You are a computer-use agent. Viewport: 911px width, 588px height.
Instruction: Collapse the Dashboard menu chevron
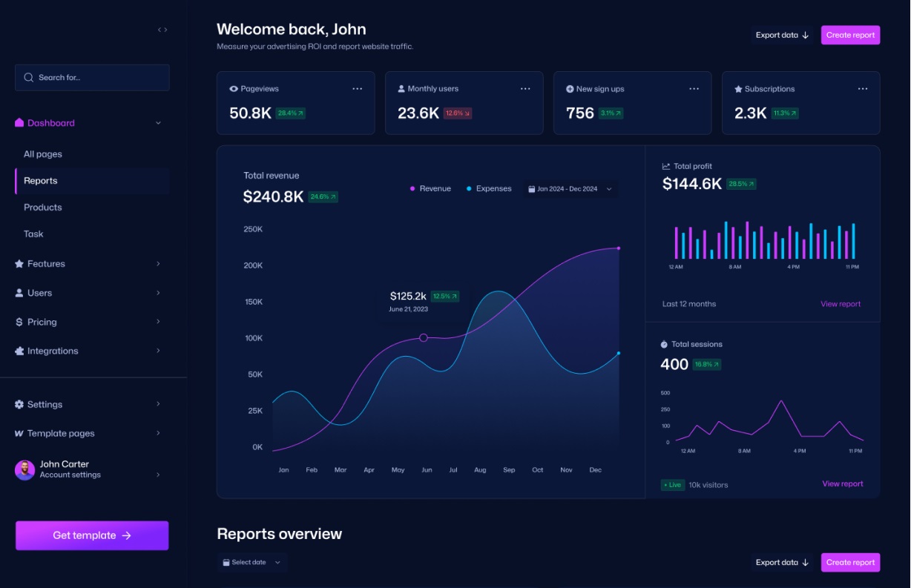point(158,122)
